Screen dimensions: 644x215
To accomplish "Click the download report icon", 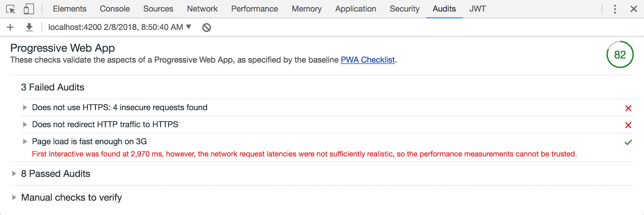I will 29,27.
